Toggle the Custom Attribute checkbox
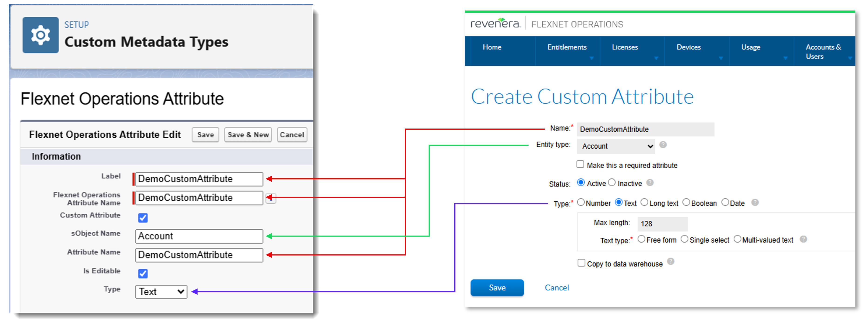 (143, 218)
